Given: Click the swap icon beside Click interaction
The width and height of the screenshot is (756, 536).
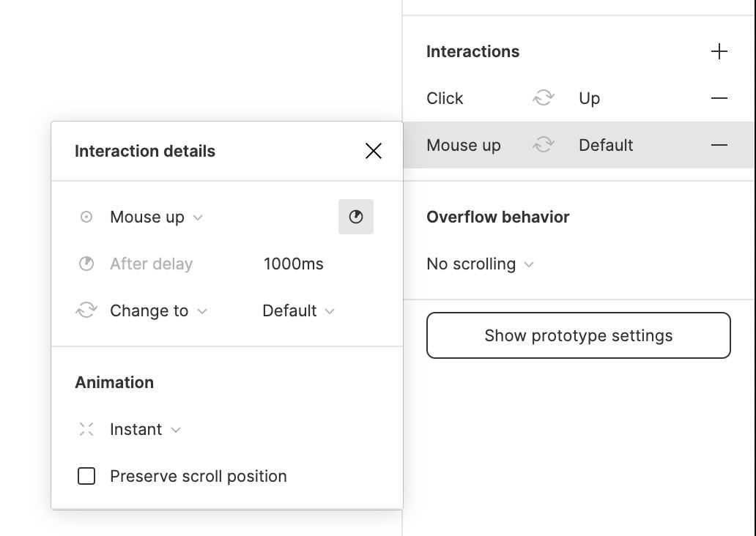Looking at the screenshot, I should [x=544, y=98].
